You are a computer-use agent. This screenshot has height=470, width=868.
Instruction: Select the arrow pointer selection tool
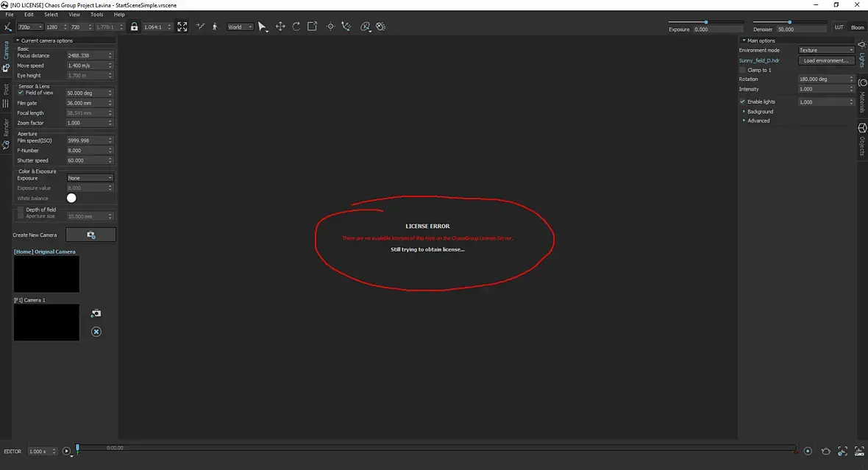[263, 26]
